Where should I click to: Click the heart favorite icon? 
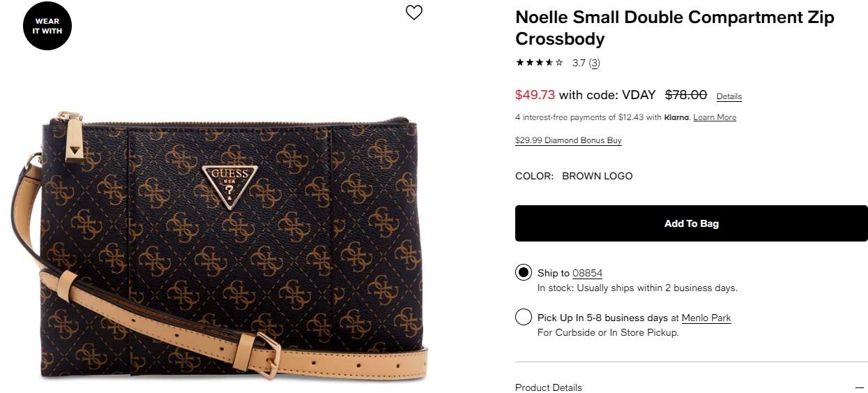(x=414, y=13)
